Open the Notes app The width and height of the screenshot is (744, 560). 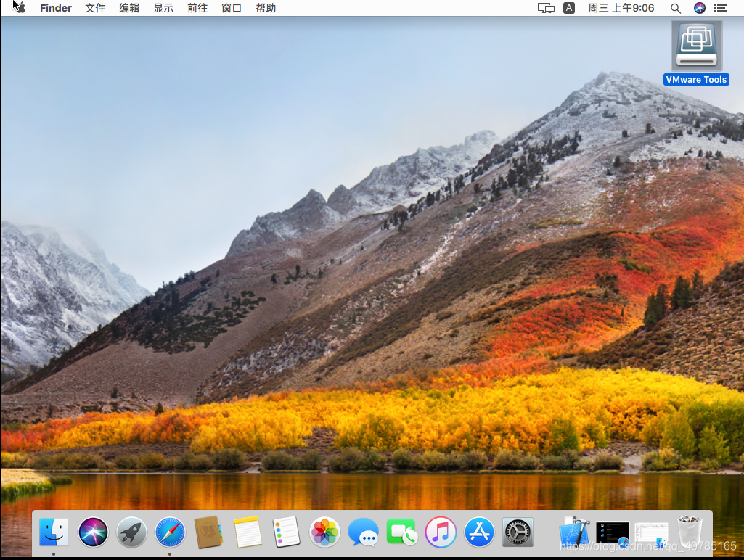click(248, 532)
